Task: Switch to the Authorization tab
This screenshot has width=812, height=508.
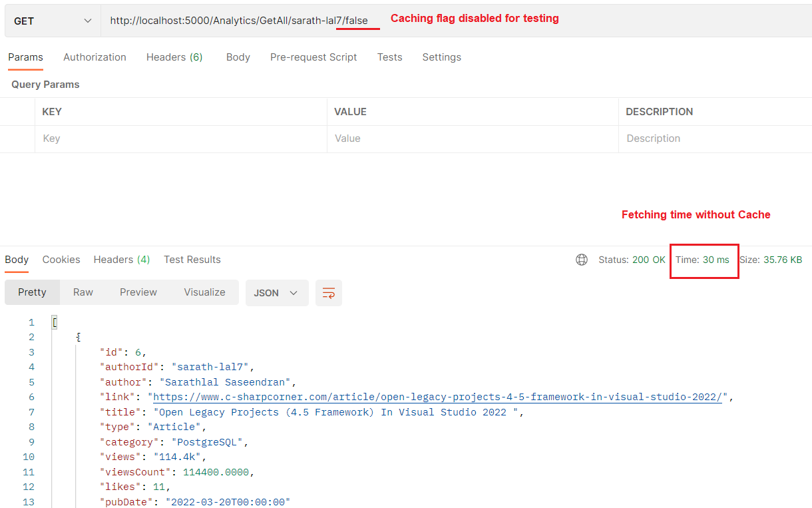Action: tap(95, 57)
